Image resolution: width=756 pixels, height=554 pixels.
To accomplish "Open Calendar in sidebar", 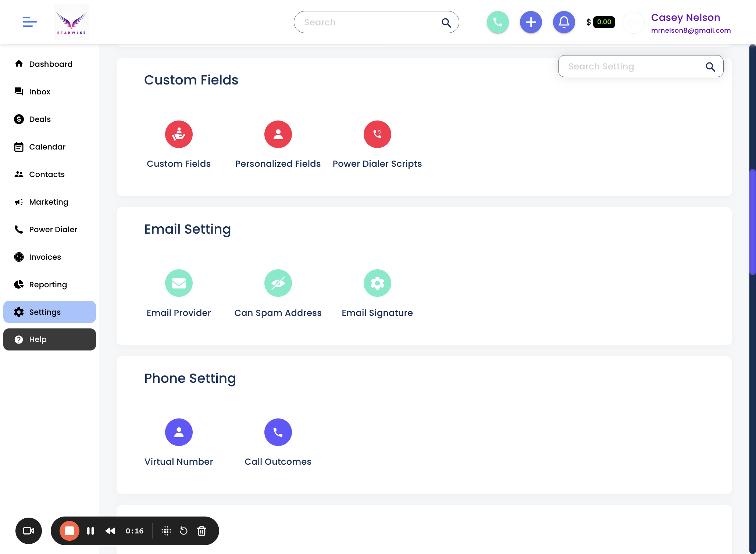I will (50, 147).
